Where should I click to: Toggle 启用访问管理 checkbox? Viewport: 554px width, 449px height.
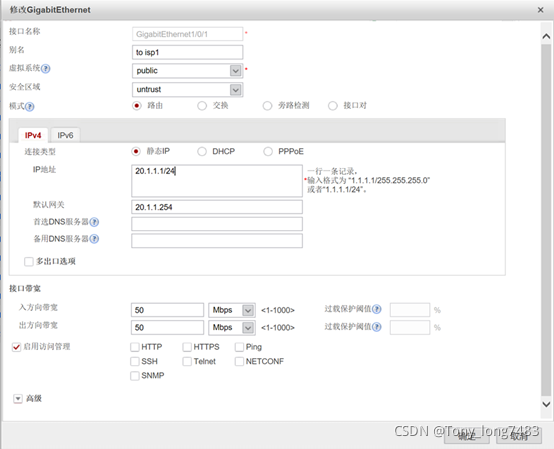pos(17,347)
